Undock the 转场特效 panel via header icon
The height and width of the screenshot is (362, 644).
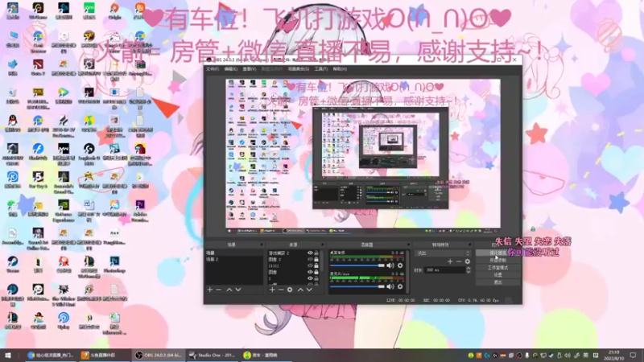pos(469,245)
